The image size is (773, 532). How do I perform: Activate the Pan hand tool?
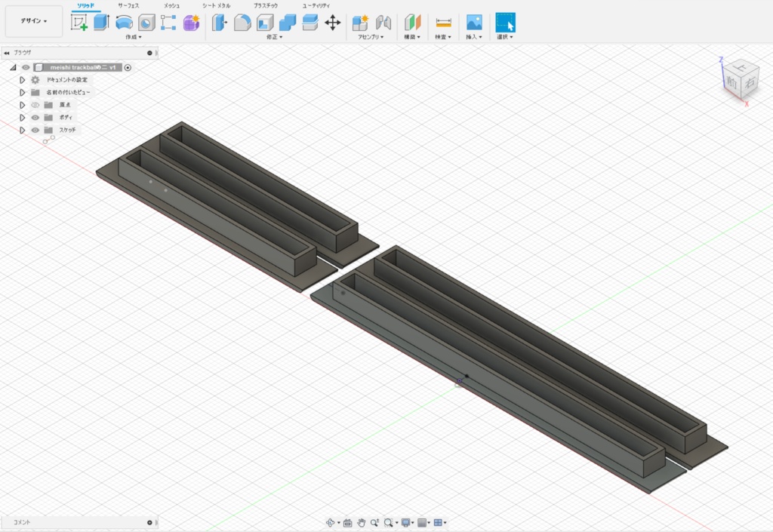362,523
